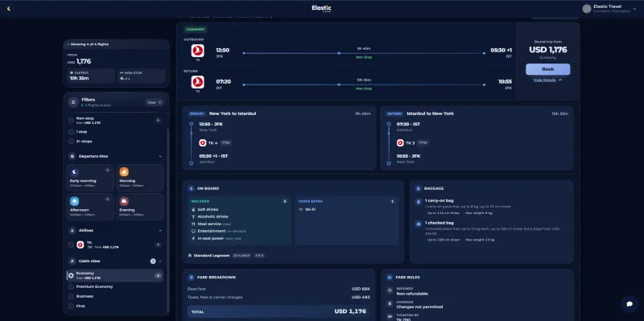This screenshot has height=321, width=644.
Task: Click the return flight timeline midpoint
Action: [338, 84]
